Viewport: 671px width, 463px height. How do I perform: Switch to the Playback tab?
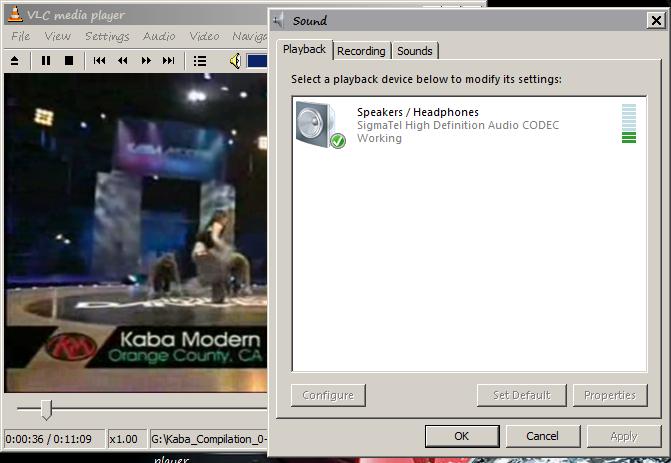click(304, 49)
